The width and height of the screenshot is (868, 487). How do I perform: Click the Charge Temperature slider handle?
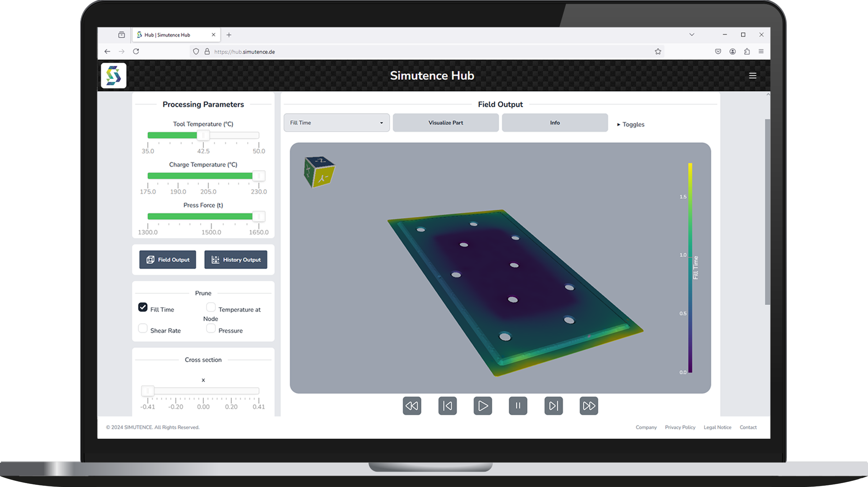tap(259, 176)
